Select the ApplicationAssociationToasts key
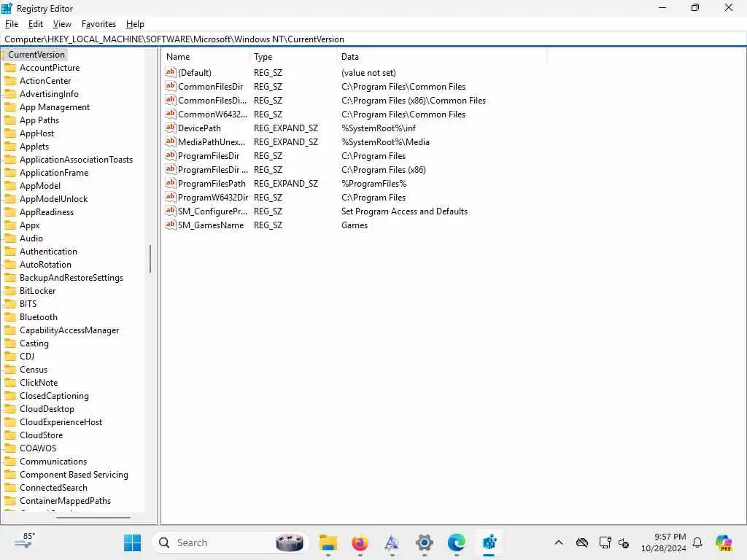Screen dimensions: 747x560 click(76, 160)
